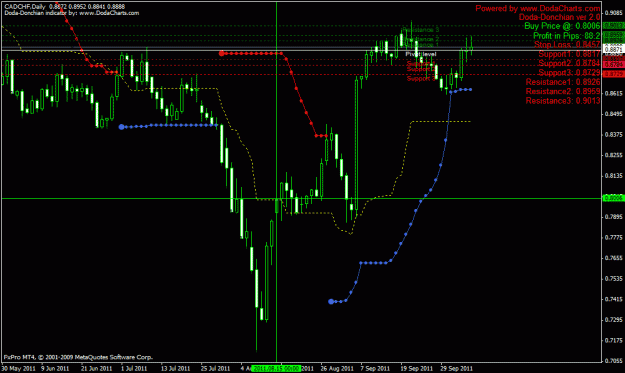The image size is (625, 373).
Task: Click the large red dot starting the red stop line
Action: 222,53
